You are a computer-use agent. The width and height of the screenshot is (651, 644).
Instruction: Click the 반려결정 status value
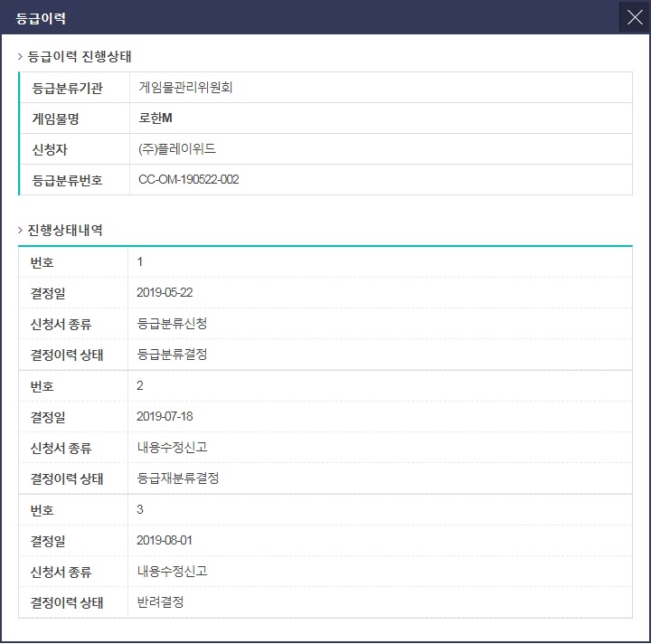(x=160, y=602)
